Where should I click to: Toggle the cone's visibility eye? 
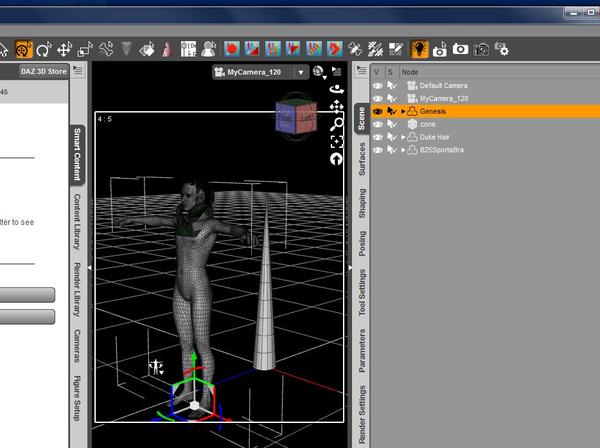pos(378,124)
